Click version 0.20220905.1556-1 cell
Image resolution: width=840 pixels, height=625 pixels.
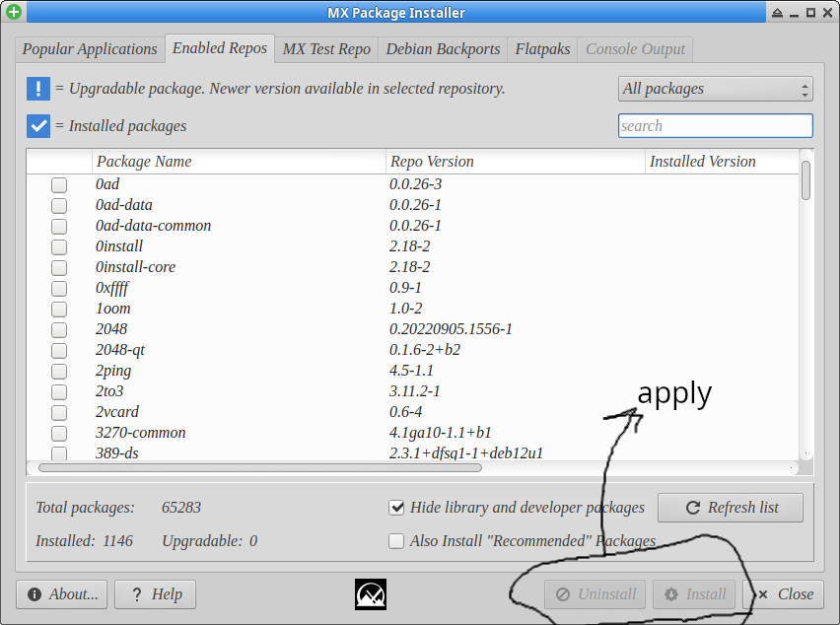point(451,329)
